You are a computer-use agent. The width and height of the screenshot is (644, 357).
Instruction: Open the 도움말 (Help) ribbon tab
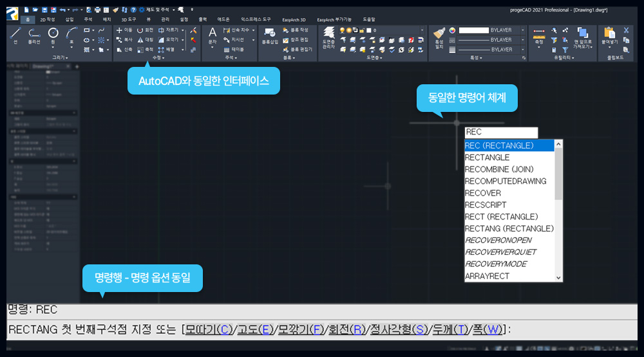[x=369, y=19]
